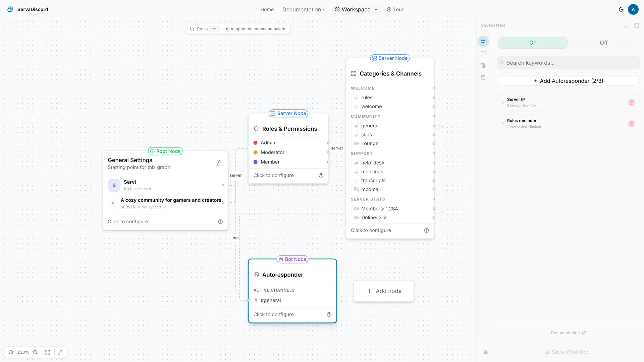
Task: Open help icon on General Settings node
Action: (220, 222)
